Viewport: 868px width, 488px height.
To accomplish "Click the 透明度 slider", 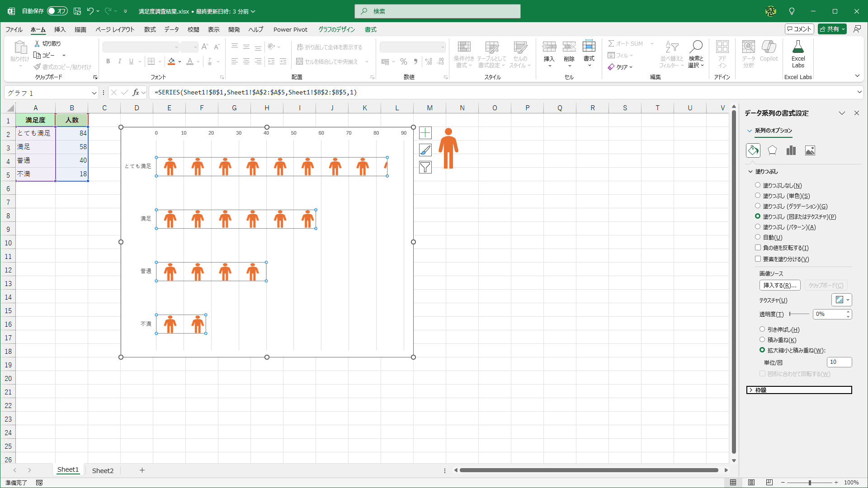I will coord(799,314).
